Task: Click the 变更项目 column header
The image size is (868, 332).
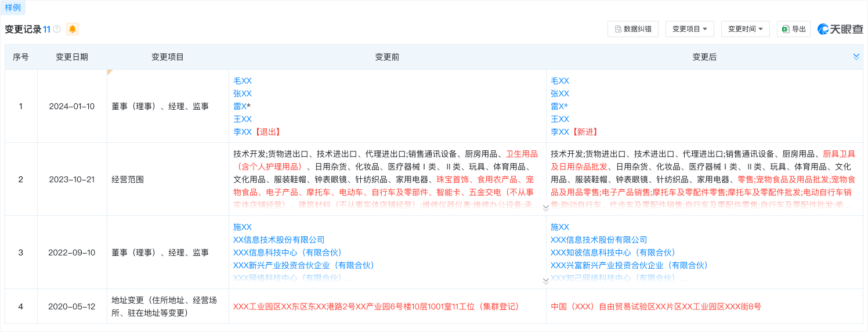Action: (168, 57)
